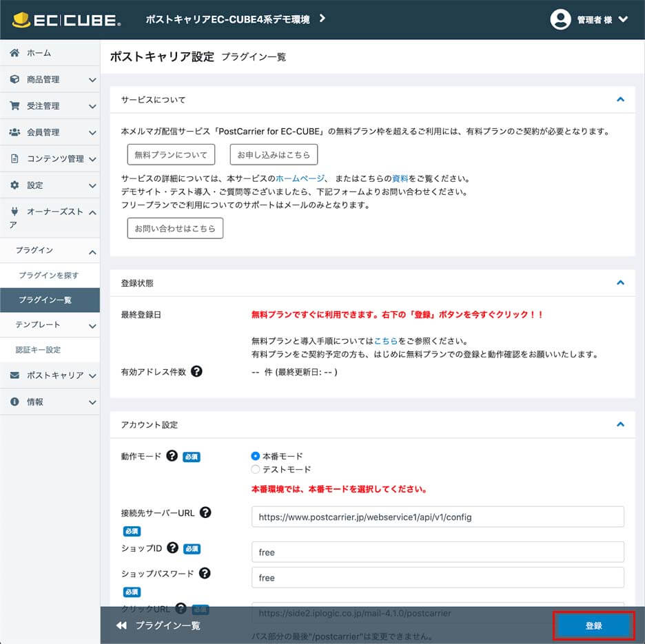645x644 pixels.
Task: Click help icon beside 有効アドレス件数
Action: [x=196, y=371]
